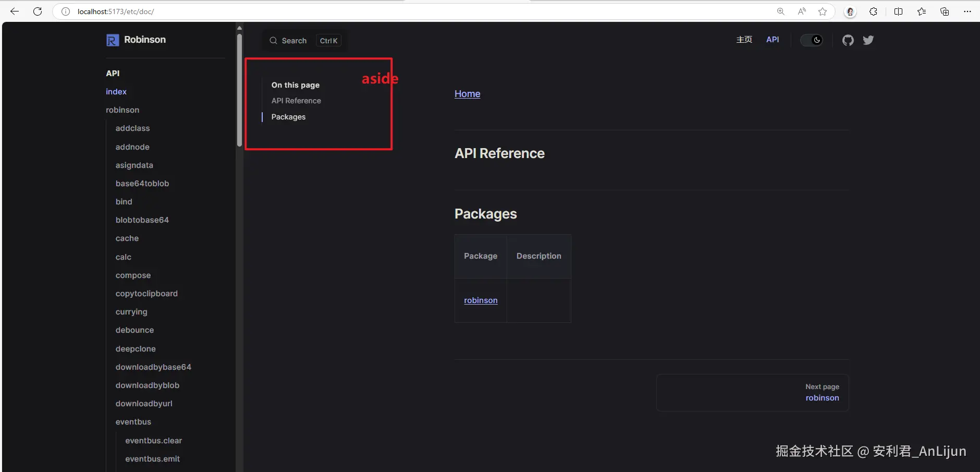Open the cache sidebar entry

pyautogui.click(x=127, y=238)
